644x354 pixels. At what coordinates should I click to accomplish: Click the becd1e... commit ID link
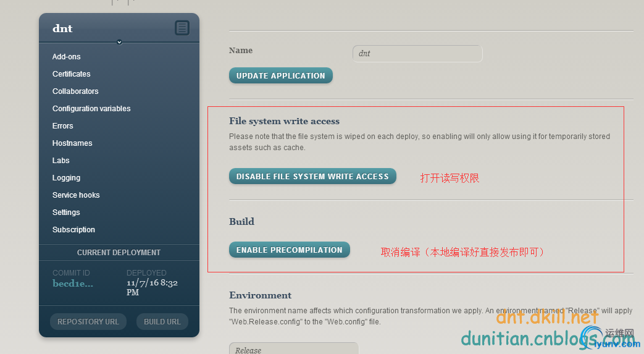tap(73, 284)
